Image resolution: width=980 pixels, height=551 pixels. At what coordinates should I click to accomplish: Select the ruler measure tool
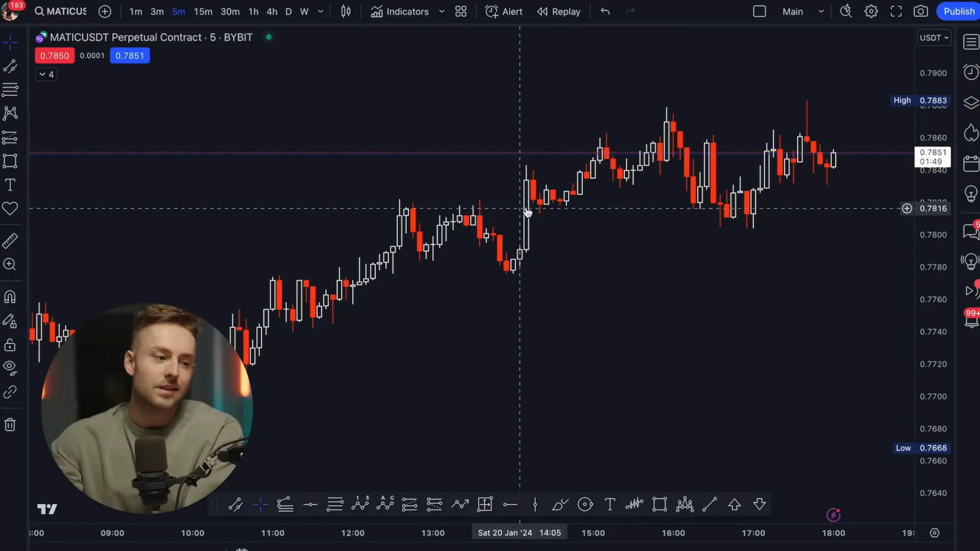(x=10, y=241)
